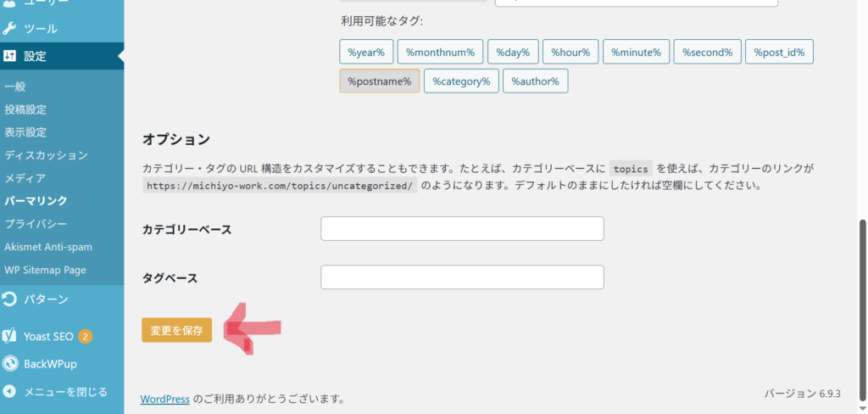Click the BackWPup icon
Viewport: 868px width, 414px height.
pos(10,364)
